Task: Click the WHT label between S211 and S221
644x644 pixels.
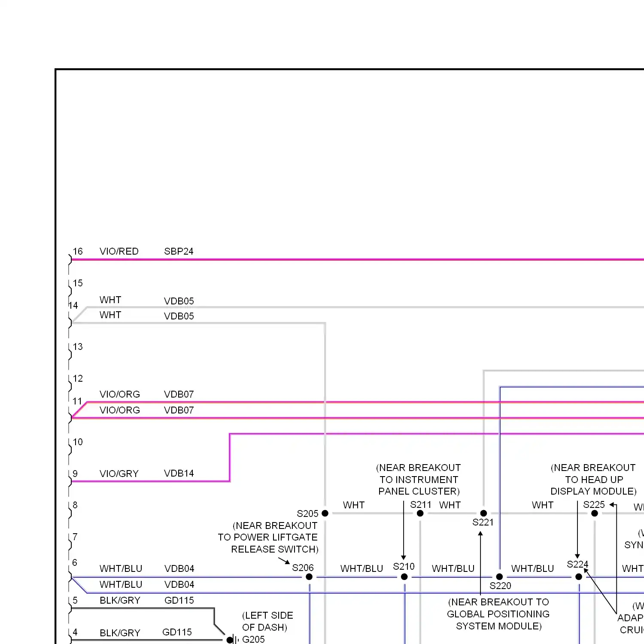Action: pos(450,505)
